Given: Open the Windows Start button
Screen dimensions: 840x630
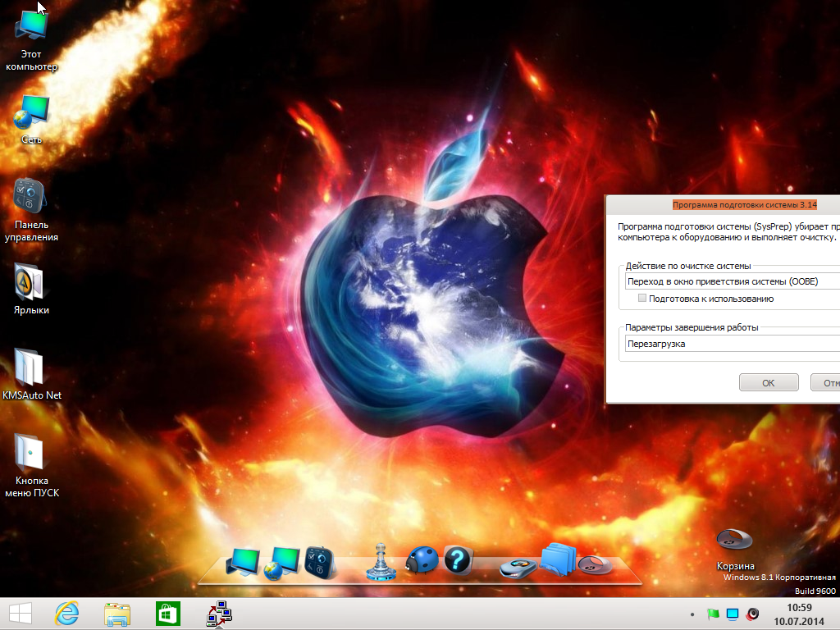Looking at the screenshot, I should coord(21,614).
